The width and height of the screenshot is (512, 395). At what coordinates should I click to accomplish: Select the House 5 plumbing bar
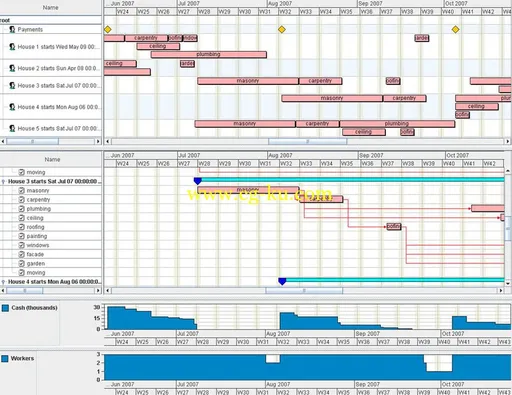tap(397, 124)
